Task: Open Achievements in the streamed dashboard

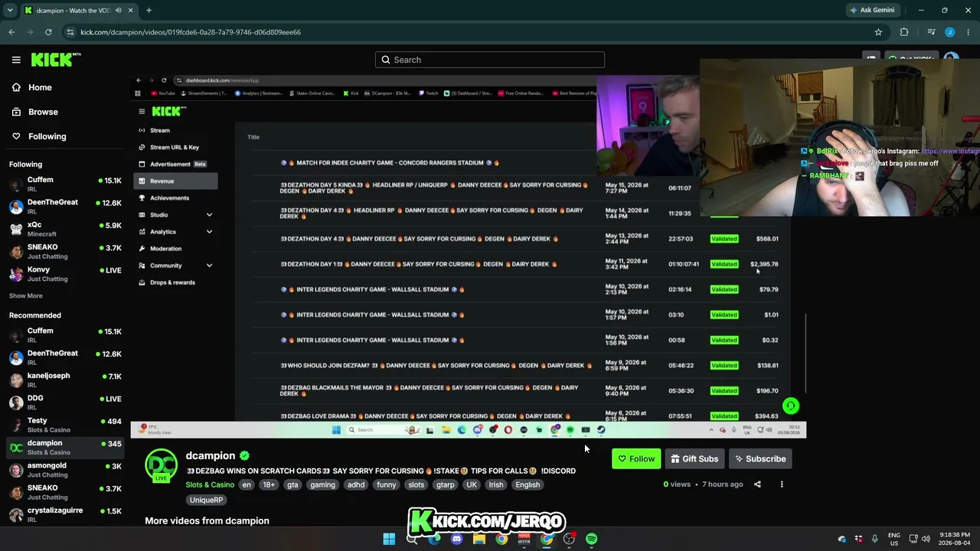Action: tap(169, 198)
